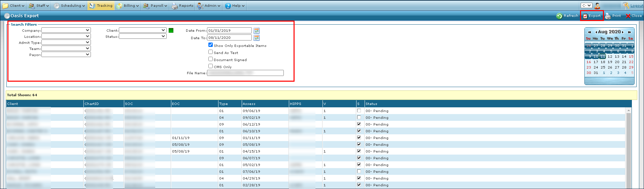Click the Export clipboard icon
The width and height of the screenshot is (644, 189).
pos(585,16)
